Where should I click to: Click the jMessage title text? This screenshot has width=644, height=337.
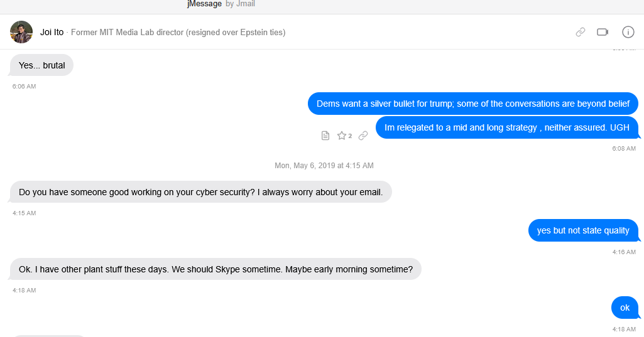tap(204, 4)
